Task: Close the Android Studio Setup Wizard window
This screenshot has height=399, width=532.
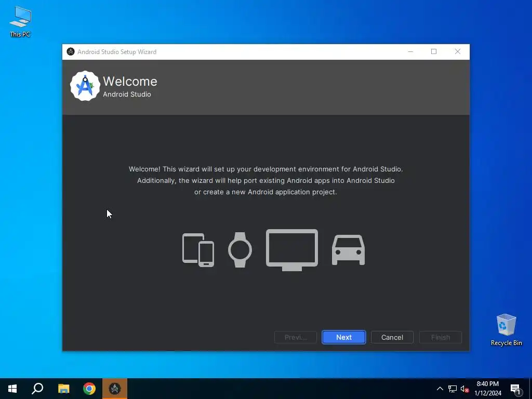Action: (x=458, y=51)
